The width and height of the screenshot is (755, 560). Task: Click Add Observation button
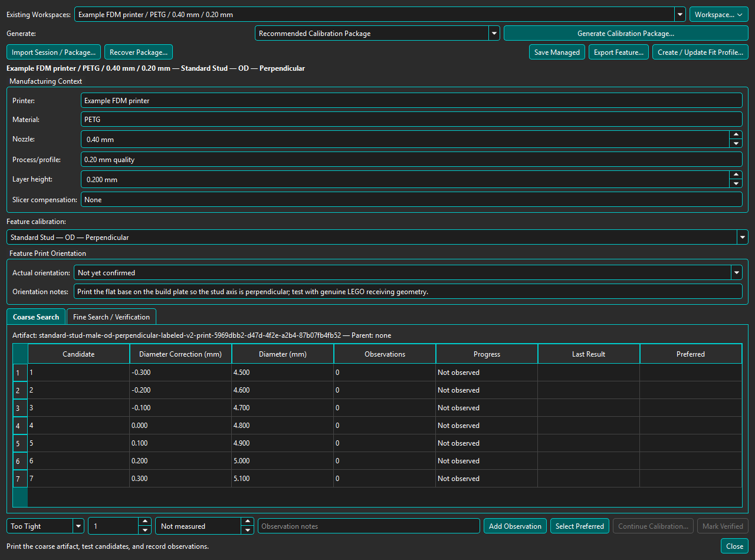click(x=515, y=526)
